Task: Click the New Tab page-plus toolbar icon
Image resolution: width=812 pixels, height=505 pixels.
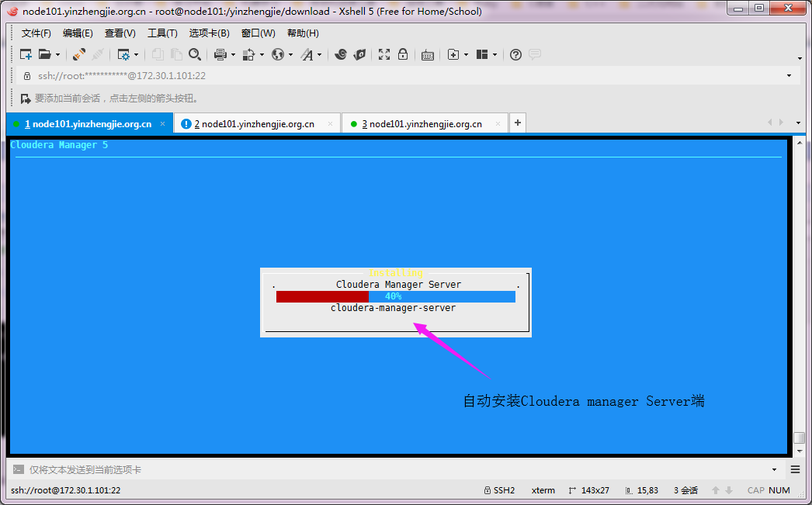Action: (453, 54)
